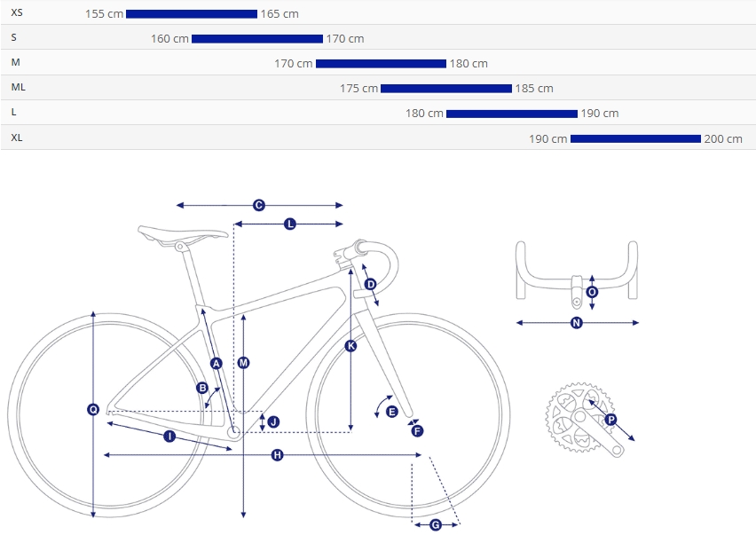Click the H wheelbase marker
Viewport: 756px width, 535px height.
click(277, 455)
